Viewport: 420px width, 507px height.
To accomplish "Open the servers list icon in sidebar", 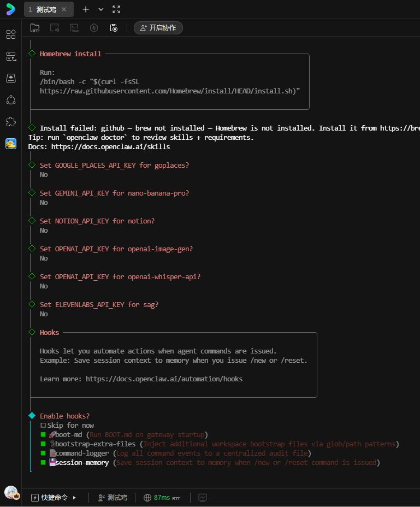I will [11, 56].
